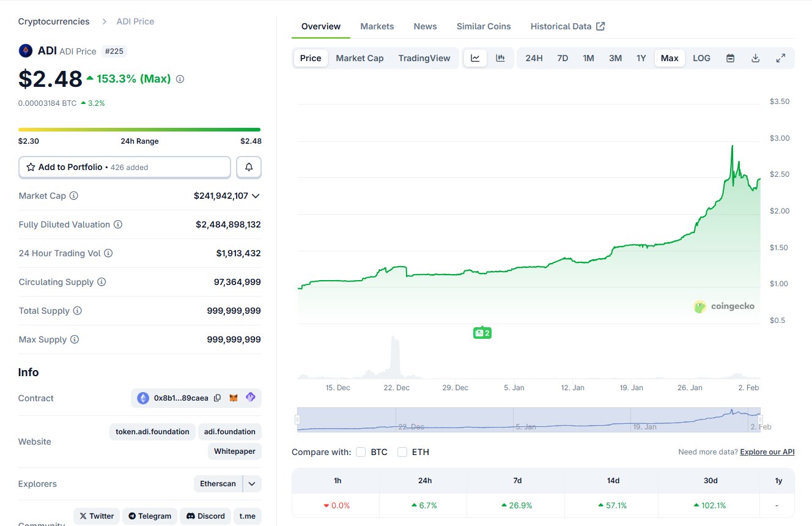Click Add to Portfolio button
The height and width of the screenshot is (526, 812).
click(x=125, y=167)
